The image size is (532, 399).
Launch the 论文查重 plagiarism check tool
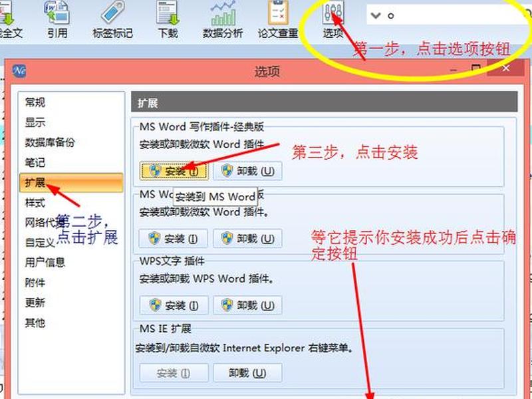278,19
